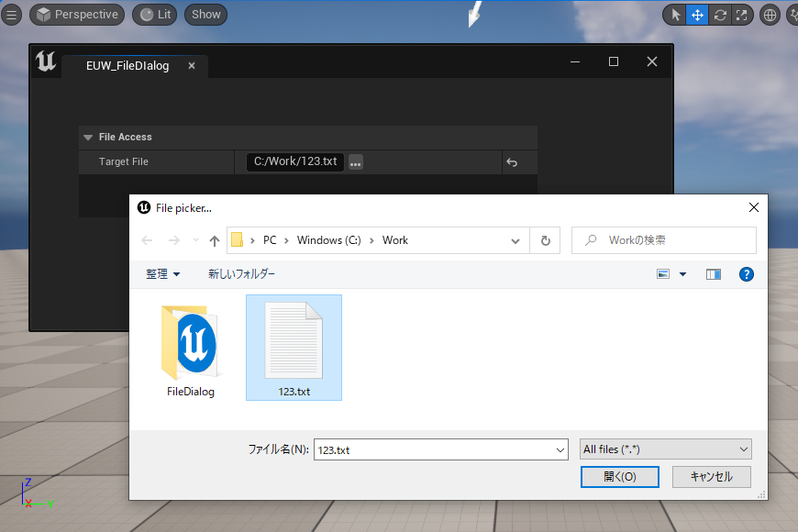The width and height of the screenshot is (798, 532).
Task: Toggle the preview pane in the file picker
Action: [x=714, y=273]
